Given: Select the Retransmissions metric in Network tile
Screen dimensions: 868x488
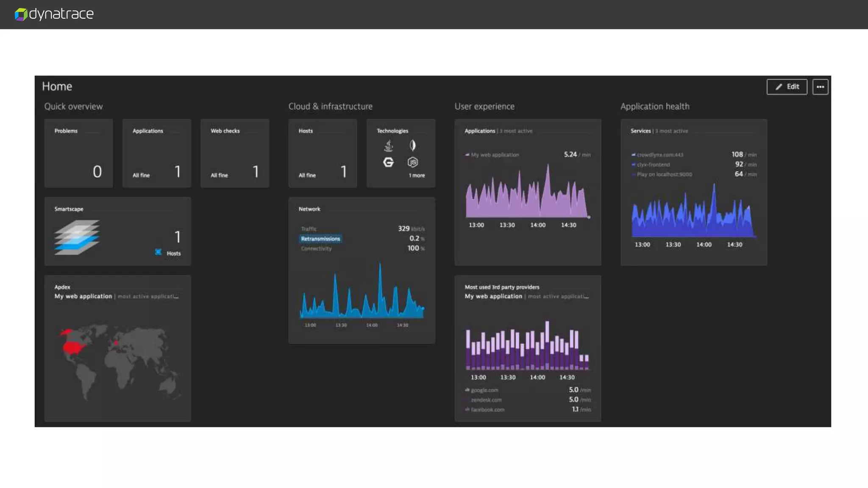Looking at the screenshot, I should pyautogui.click(x=320, y=239).
